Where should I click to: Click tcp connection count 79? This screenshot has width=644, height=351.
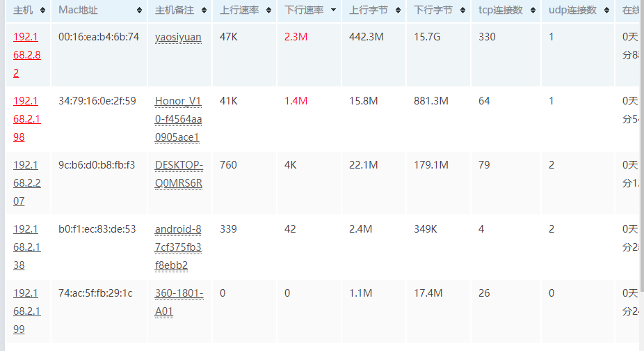point(484,165)
